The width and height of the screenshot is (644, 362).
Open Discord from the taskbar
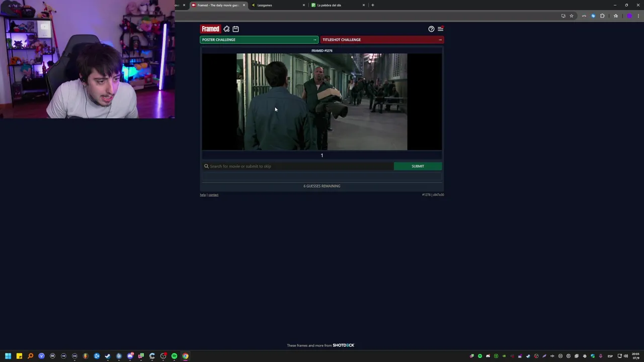tap(130, 356)
